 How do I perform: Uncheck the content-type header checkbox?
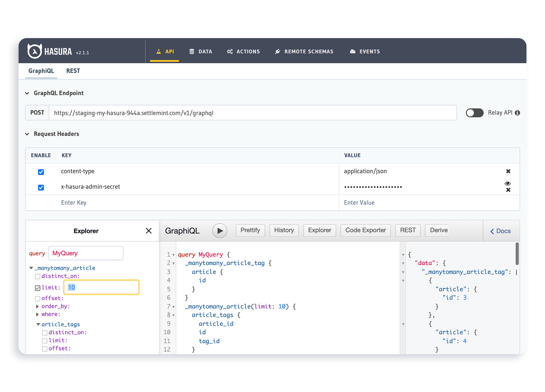coord(41,172)
